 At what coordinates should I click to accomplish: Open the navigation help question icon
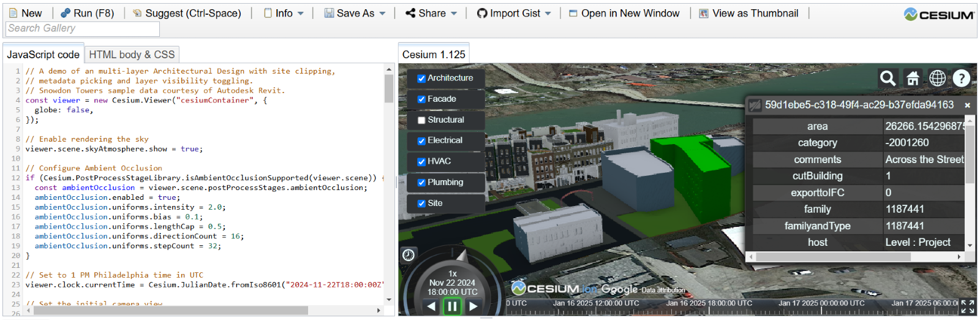pyautogui.click(x=962, y=78)
